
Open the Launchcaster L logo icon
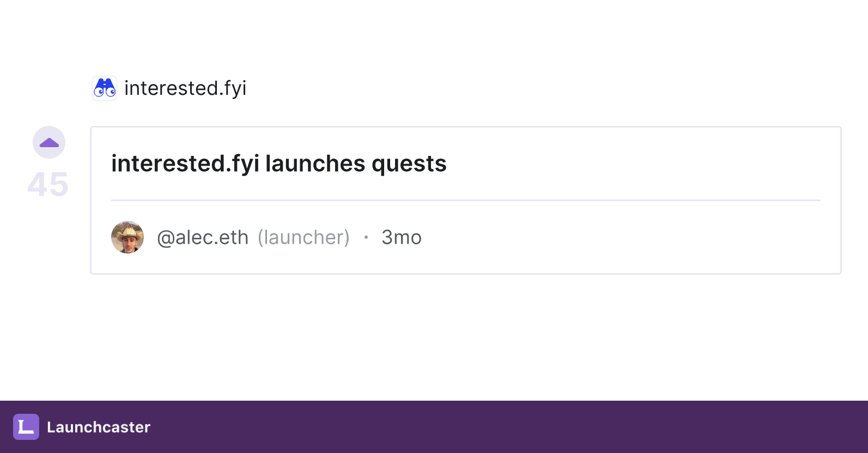click(26, 427)
